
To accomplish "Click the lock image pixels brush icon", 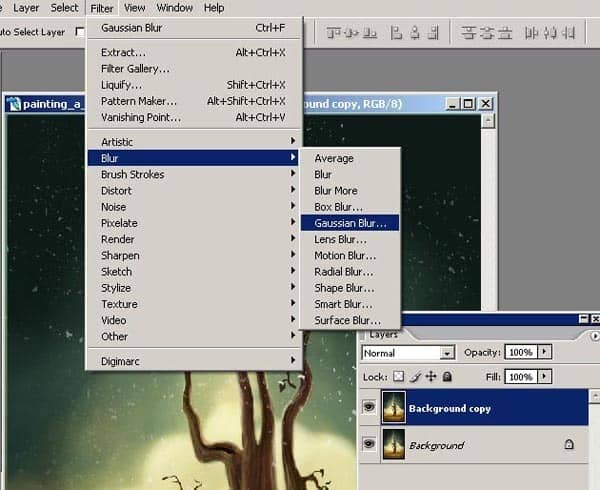I will [x=415, y=377].
